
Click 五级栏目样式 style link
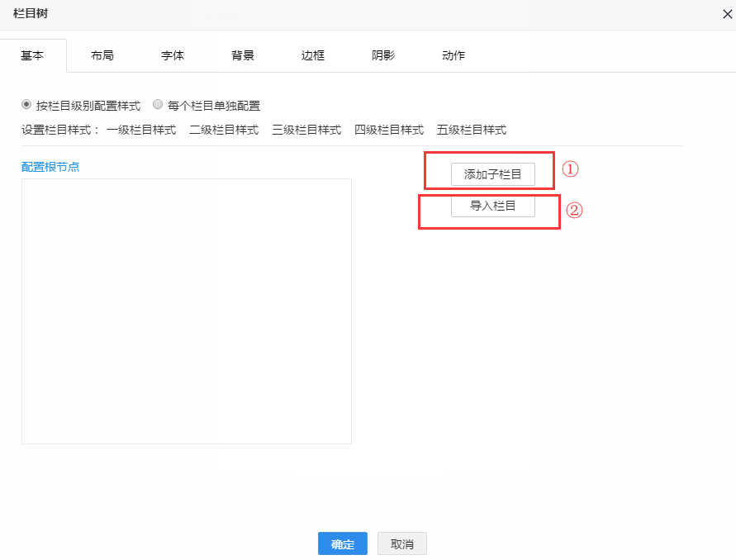click(x=472, y=130)
